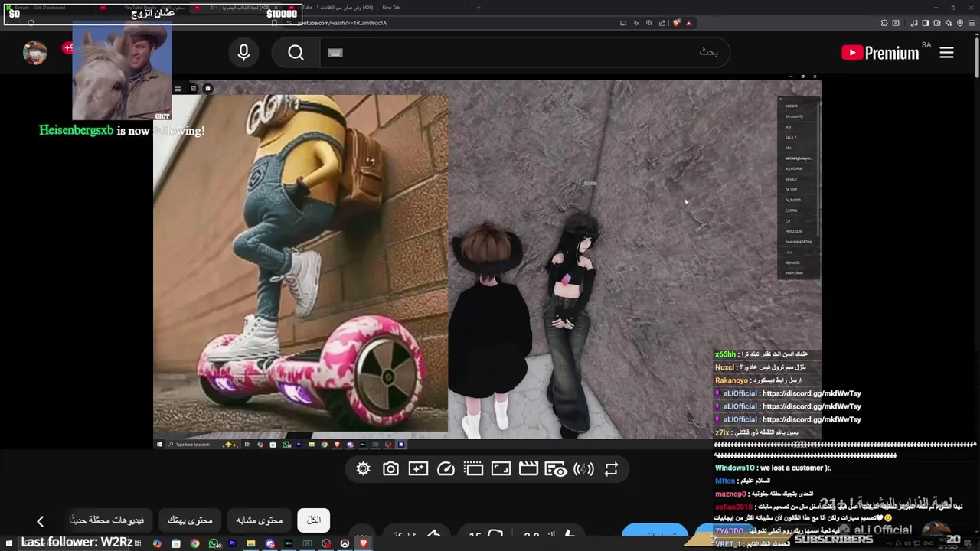980x551 pixels.
Task: Open a new browser tab with plus
Action: pyautogui.click(x=479, y=8)
